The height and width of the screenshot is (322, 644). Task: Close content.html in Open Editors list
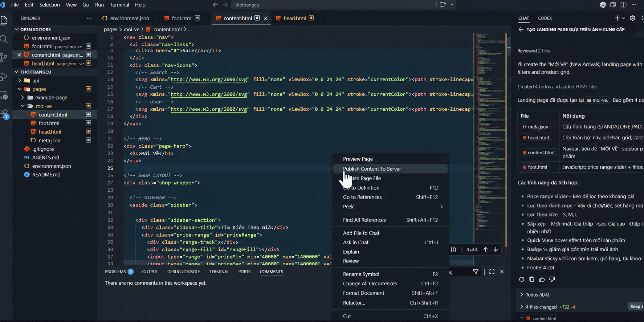[x=19, y=55]
